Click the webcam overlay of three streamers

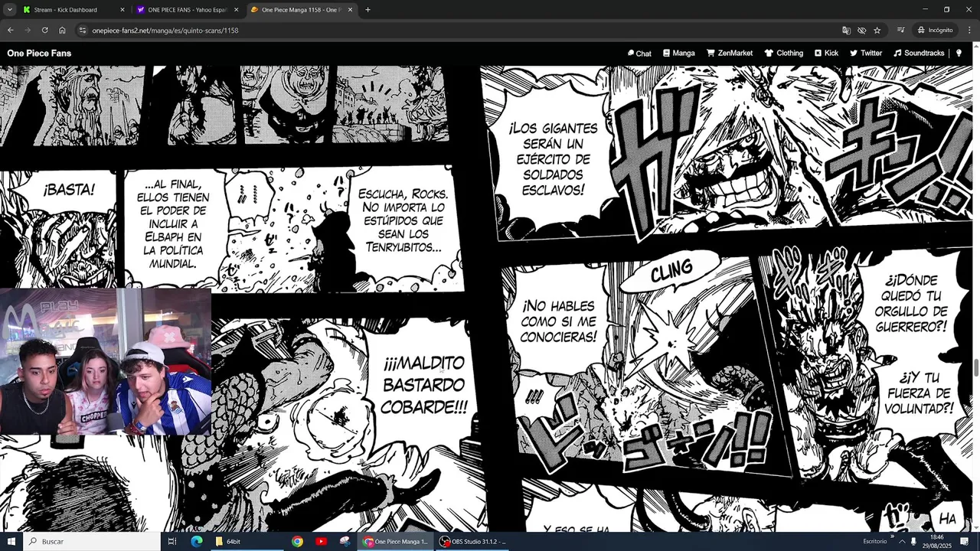click(x=106, y=362)
